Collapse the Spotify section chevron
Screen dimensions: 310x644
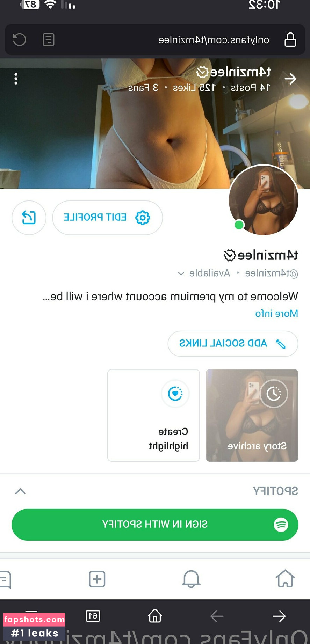20,491
